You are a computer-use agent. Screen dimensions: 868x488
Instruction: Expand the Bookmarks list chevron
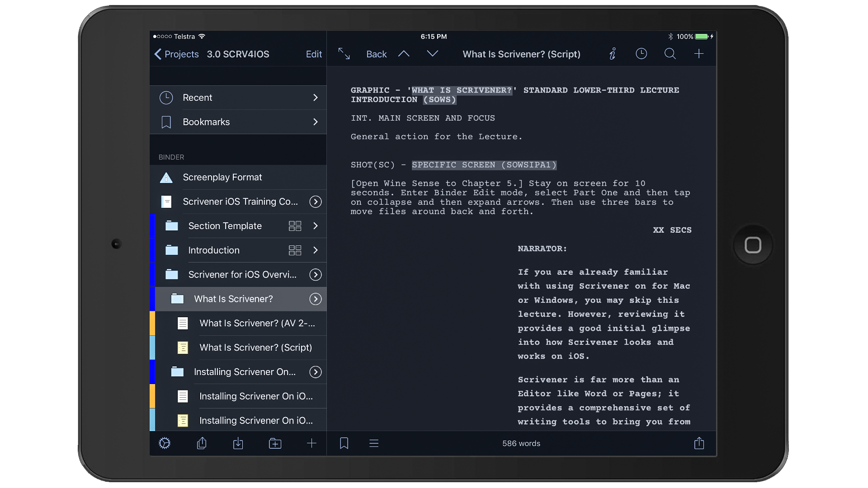coord(316,122)
